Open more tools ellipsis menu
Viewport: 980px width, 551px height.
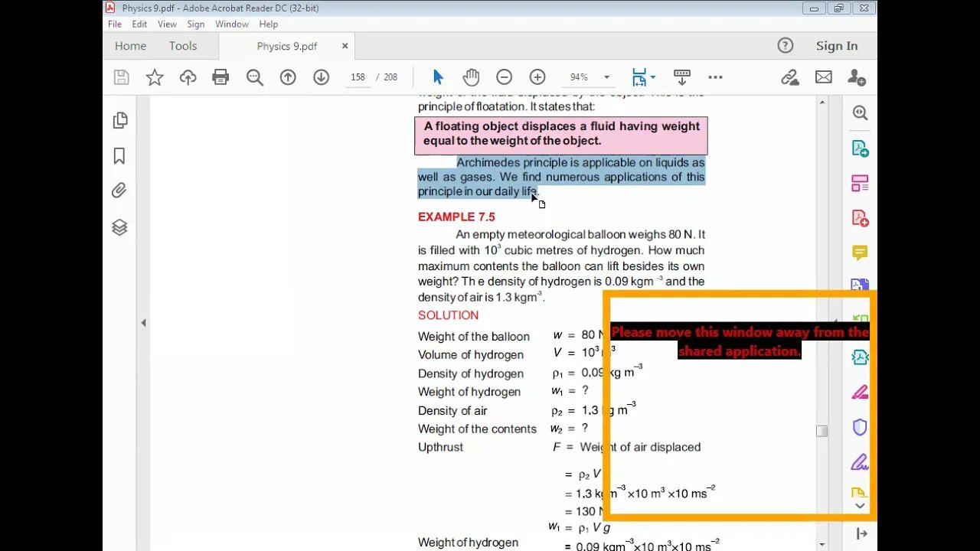715,77
